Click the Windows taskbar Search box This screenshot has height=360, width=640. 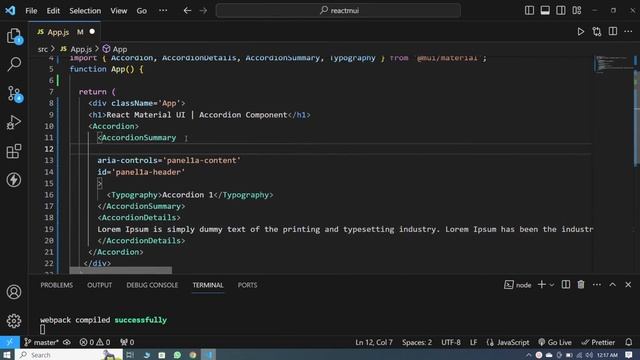pos(69,355)
